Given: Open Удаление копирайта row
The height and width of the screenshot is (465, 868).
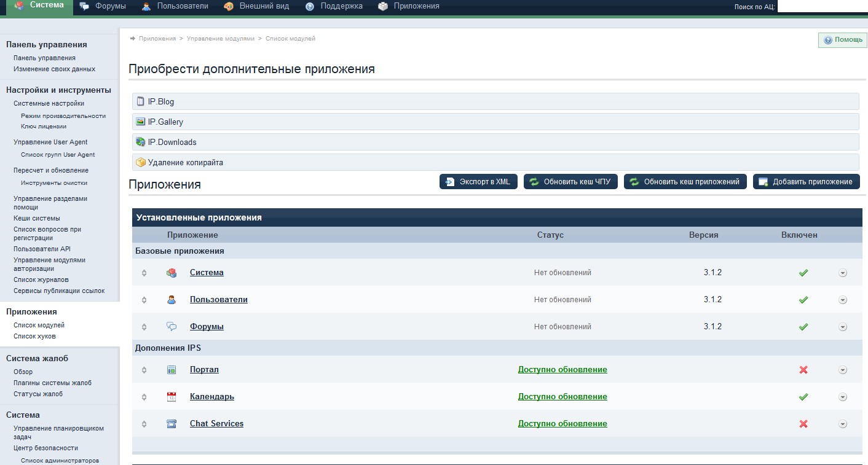Looking at the screenshot, I should click(495, 162).
